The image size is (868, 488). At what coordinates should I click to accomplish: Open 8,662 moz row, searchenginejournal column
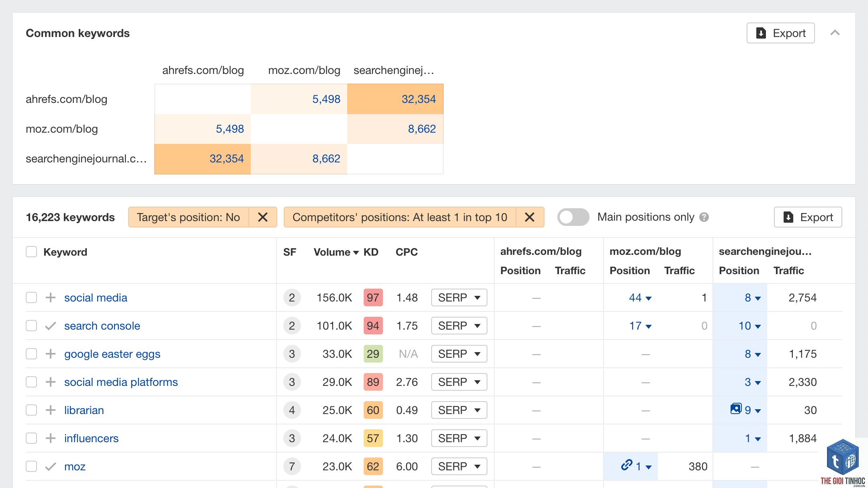(x=422, y=129)
